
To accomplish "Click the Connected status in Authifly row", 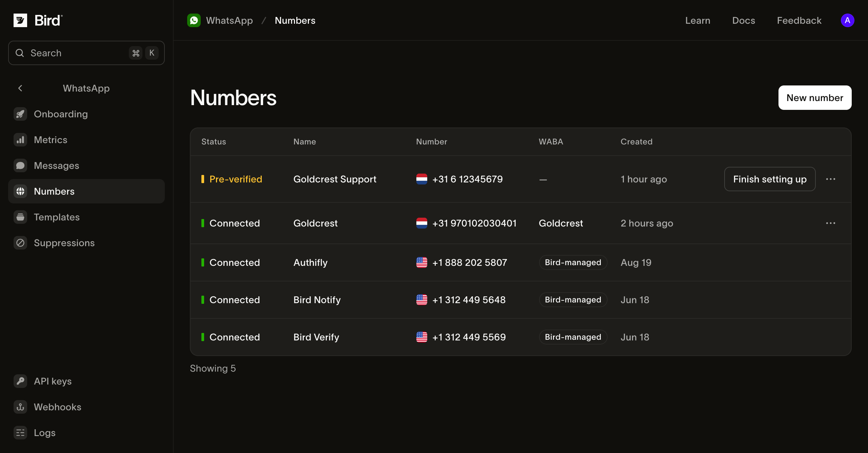I will (234, 262).
